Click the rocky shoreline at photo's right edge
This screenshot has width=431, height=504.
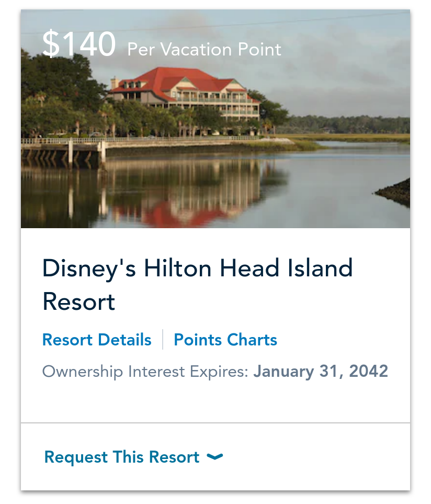pyautogui.click(x=393, y=192)
